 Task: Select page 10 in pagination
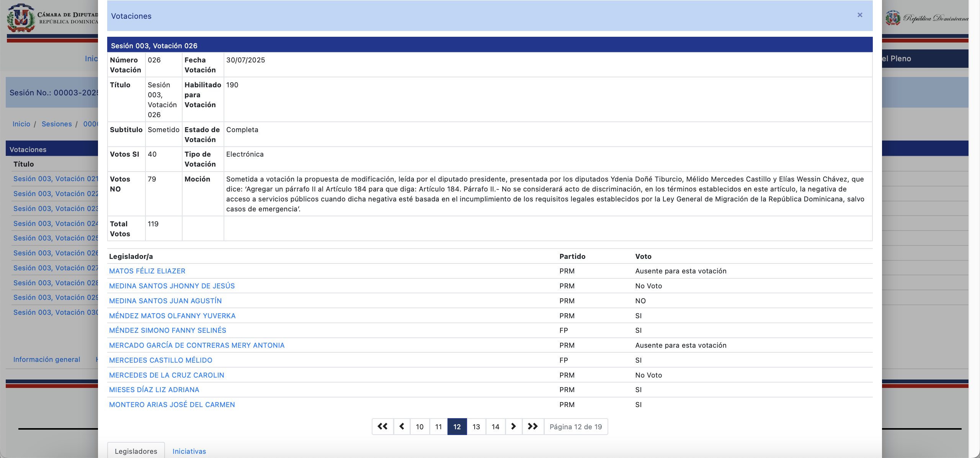pyautogui.click(x=420, y=427)
